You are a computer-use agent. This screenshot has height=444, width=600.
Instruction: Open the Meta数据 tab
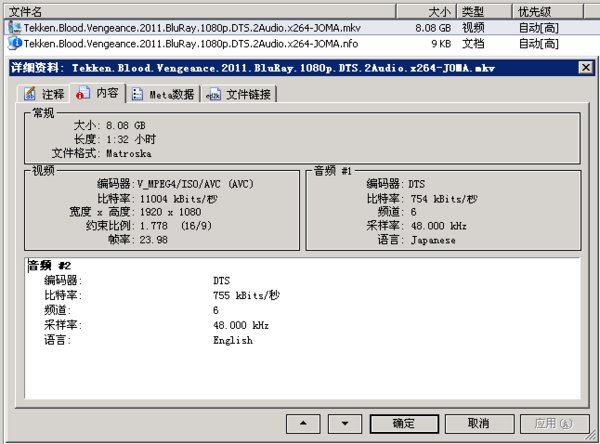tap(164, 94)
